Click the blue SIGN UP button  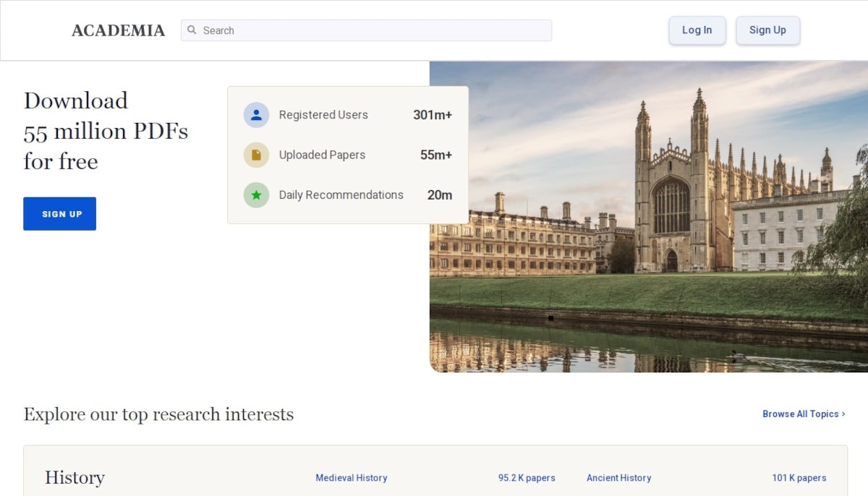(x=59, y=214)
